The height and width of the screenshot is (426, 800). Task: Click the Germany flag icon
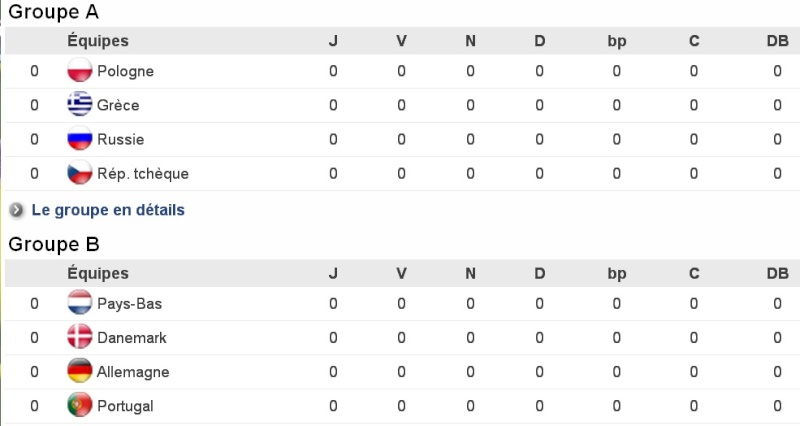click(x=80, y=371)
